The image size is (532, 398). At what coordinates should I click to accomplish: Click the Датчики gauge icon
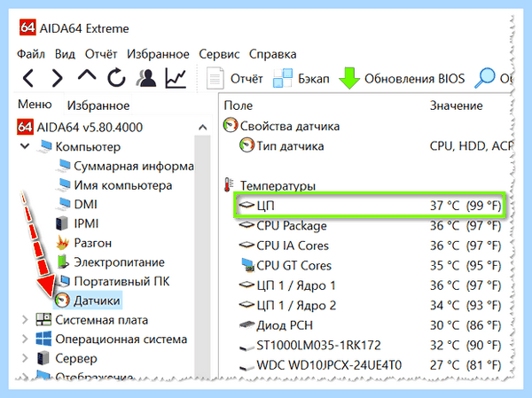(x=62, y=300)
